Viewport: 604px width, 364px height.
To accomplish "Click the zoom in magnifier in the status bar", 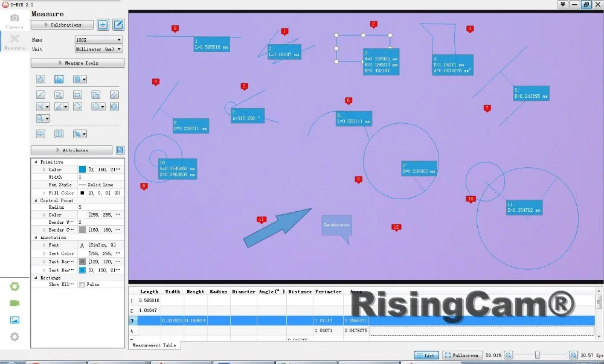I will click(573, 355).
